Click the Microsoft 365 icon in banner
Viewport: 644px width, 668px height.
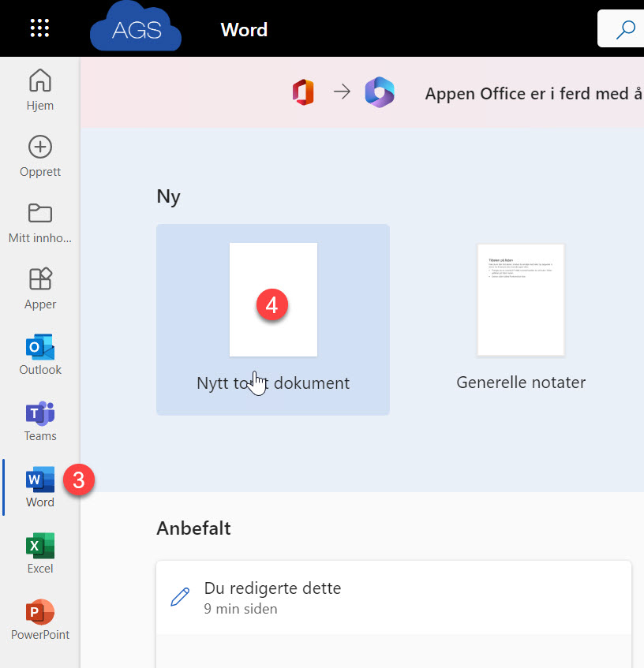coord(379,92)
